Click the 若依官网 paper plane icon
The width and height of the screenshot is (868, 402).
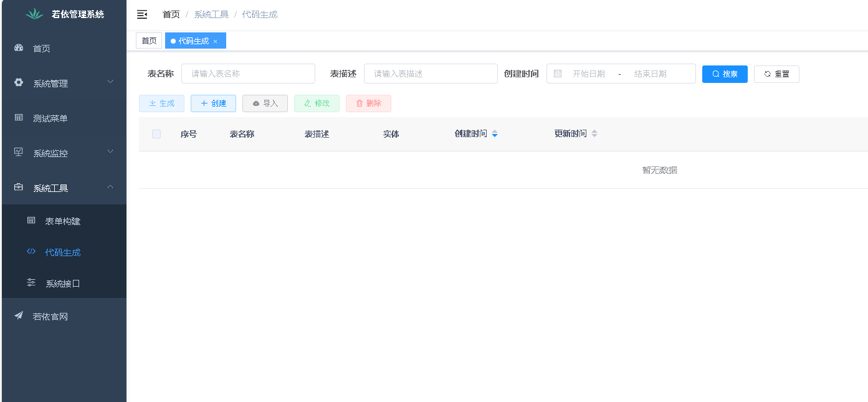pyautogui.click(x=19, y=316)
